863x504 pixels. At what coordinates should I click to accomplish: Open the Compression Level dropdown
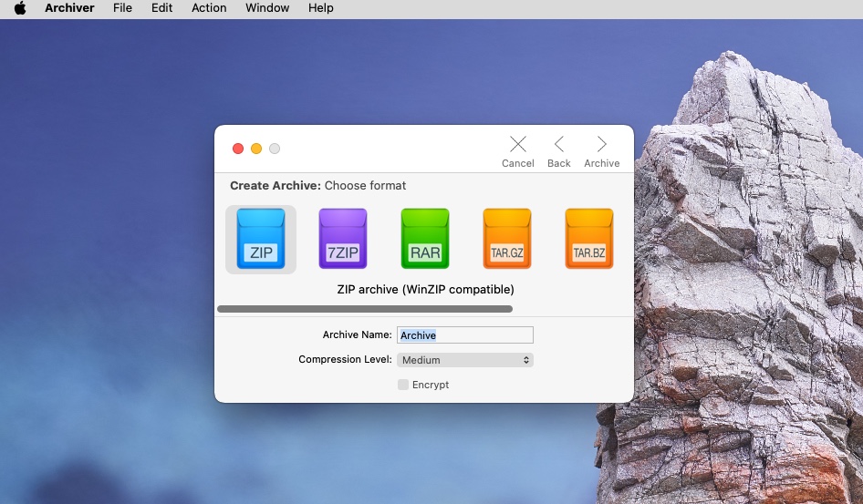pyautogui.click(x=465, y=360)
